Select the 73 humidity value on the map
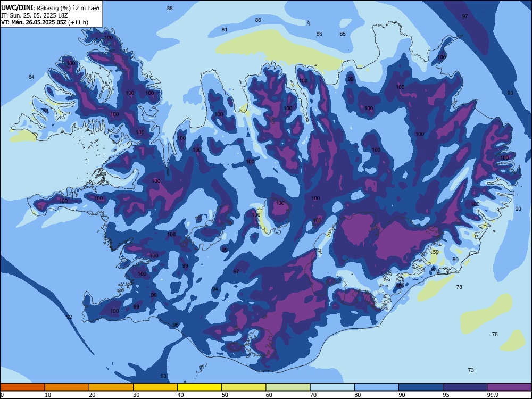Image resolution: width=532 pixels, height=399 pixels. [471, 370]
